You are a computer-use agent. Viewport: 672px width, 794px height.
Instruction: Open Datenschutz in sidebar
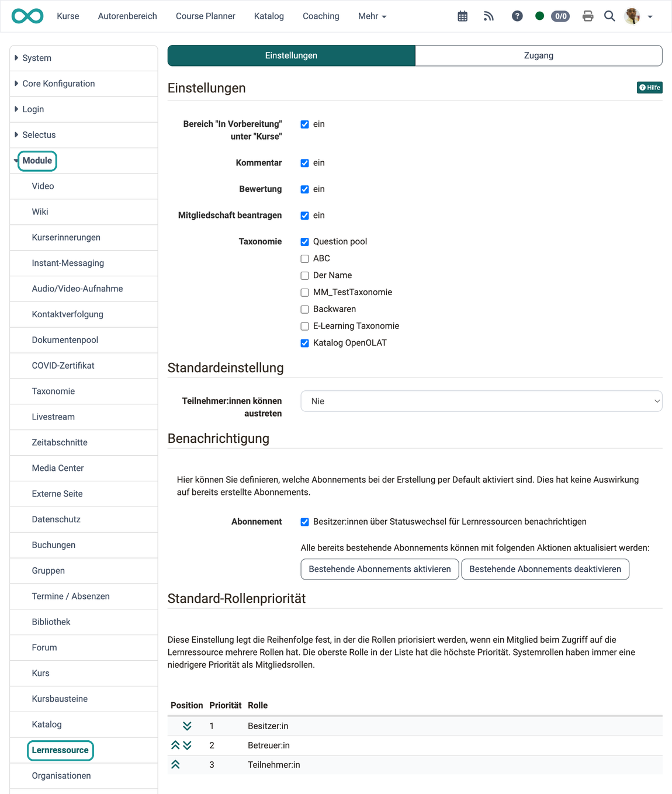point(84,520)
